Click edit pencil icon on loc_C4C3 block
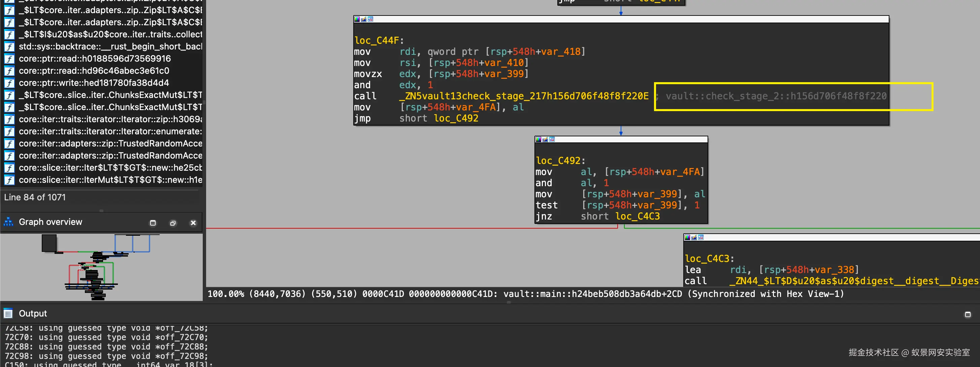 693,237
